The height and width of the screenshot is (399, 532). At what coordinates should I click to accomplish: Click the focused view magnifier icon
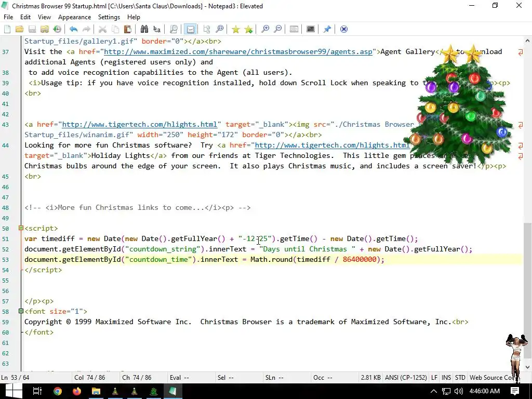220,29
